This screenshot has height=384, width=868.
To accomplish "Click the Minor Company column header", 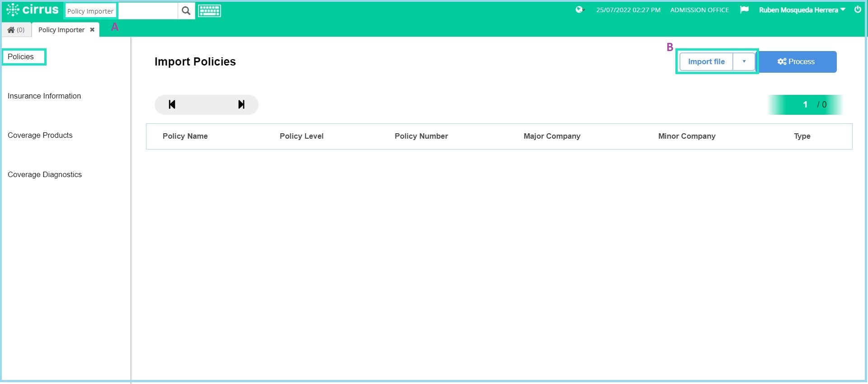I will pos(687,136).
